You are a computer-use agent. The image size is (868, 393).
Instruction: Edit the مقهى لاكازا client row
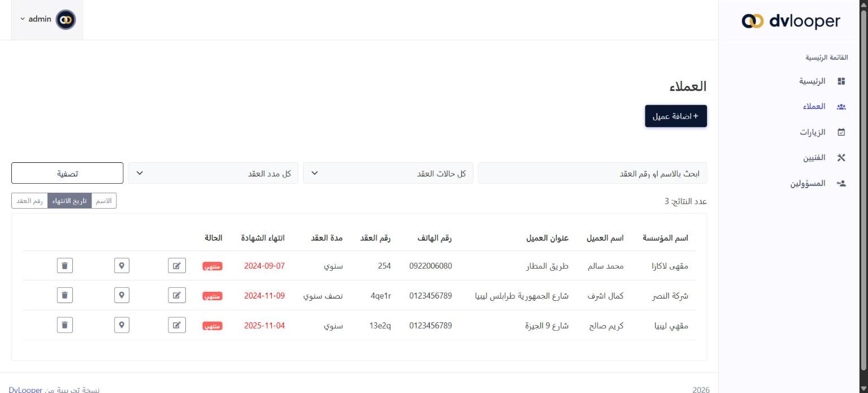coord(177,266)
